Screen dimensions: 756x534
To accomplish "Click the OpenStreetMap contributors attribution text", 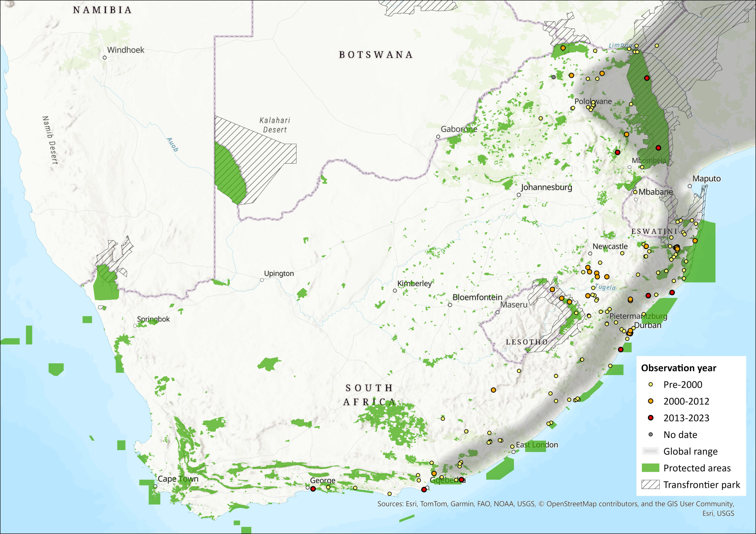I will pyautogui.click(x=593, y=504).
